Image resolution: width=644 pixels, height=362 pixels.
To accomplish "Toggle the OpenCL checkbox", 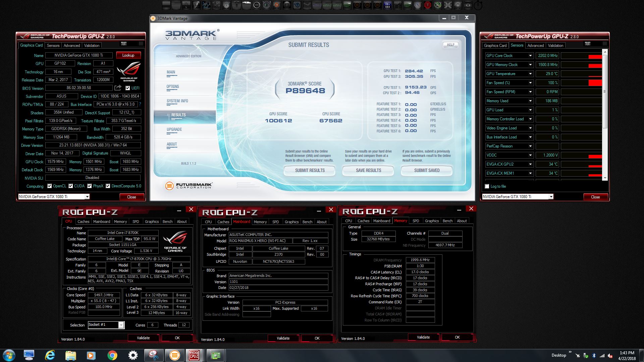I will pyautogui.click(x=50, y=186).
